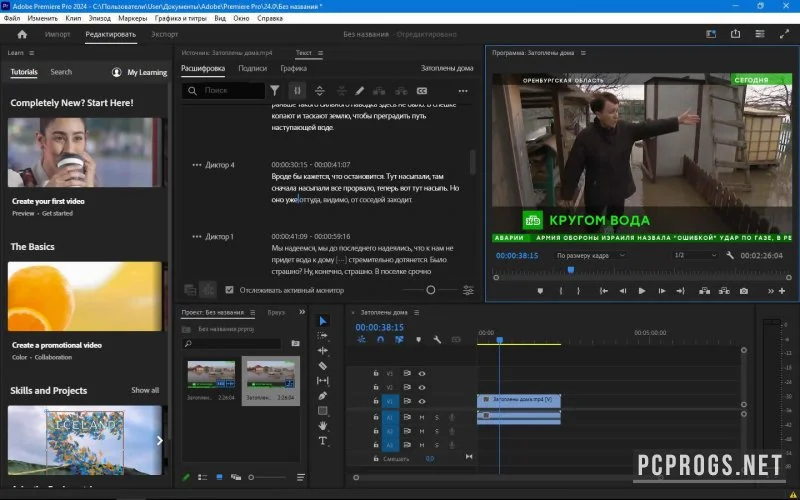The image size is (800, 500).
Task: Expand hidden panel tabs in the Project panel
Action: pos(302,312)
